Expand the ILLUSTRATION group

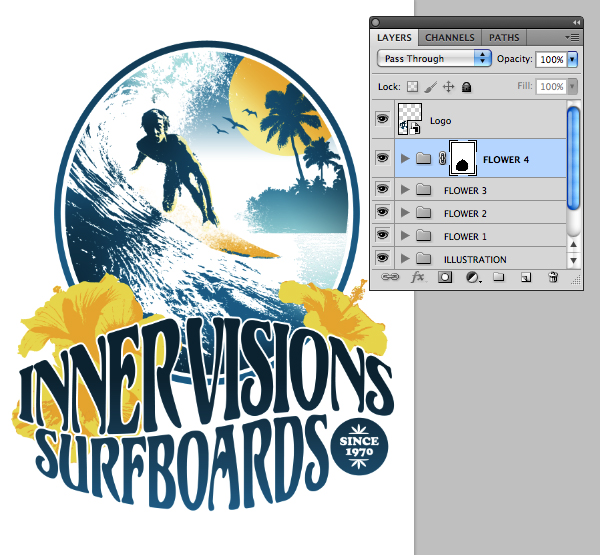[405, 259]
